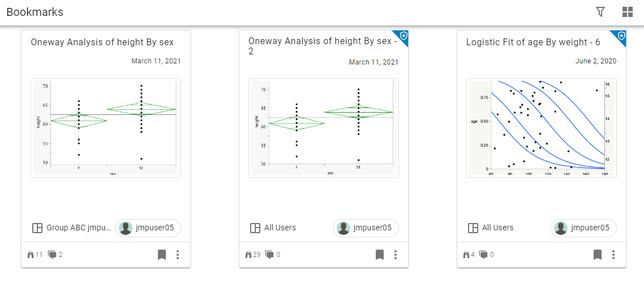Click the Group ABC folder label
This screenshot has width=644, height=283.
click(79, 228)
